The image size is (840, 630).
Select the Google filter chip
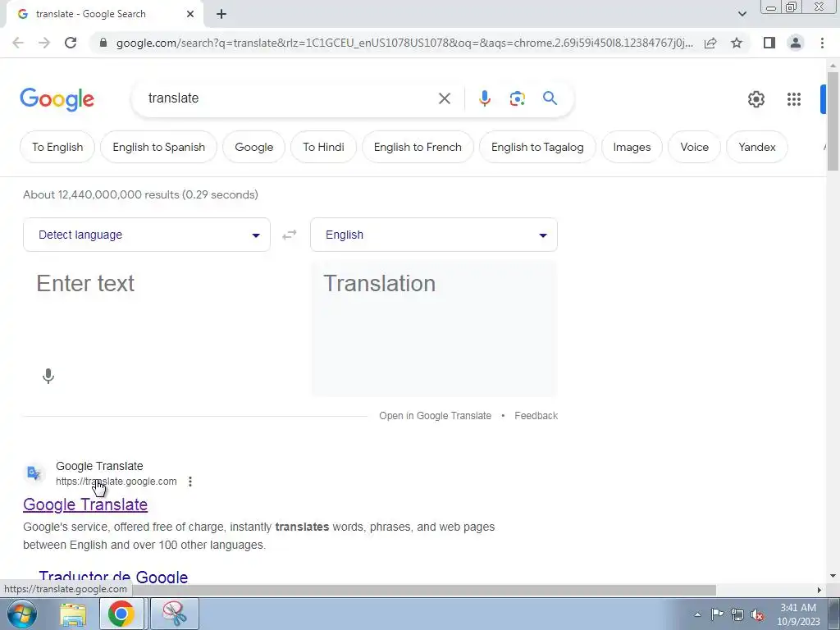coord(254,147)
